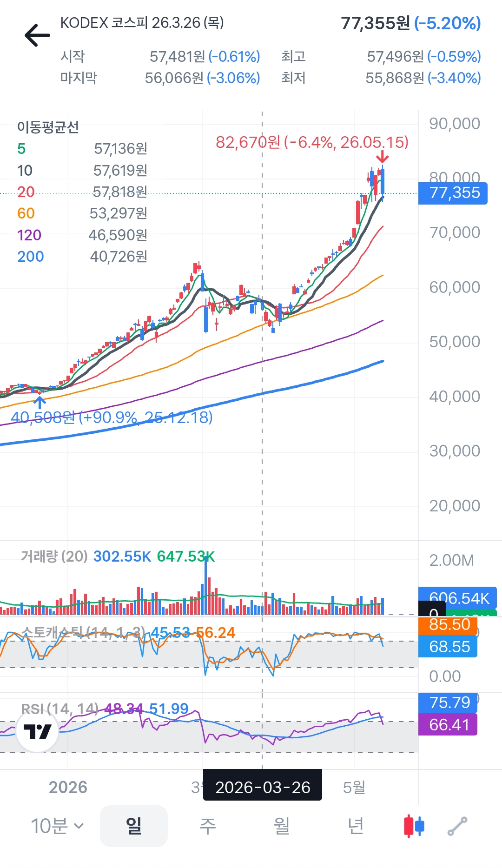Image resolution: width=502 pixels, height=868 pixels.
Task: Click the 마지막 56,066원 close value
Action: [x=160, y=78]
